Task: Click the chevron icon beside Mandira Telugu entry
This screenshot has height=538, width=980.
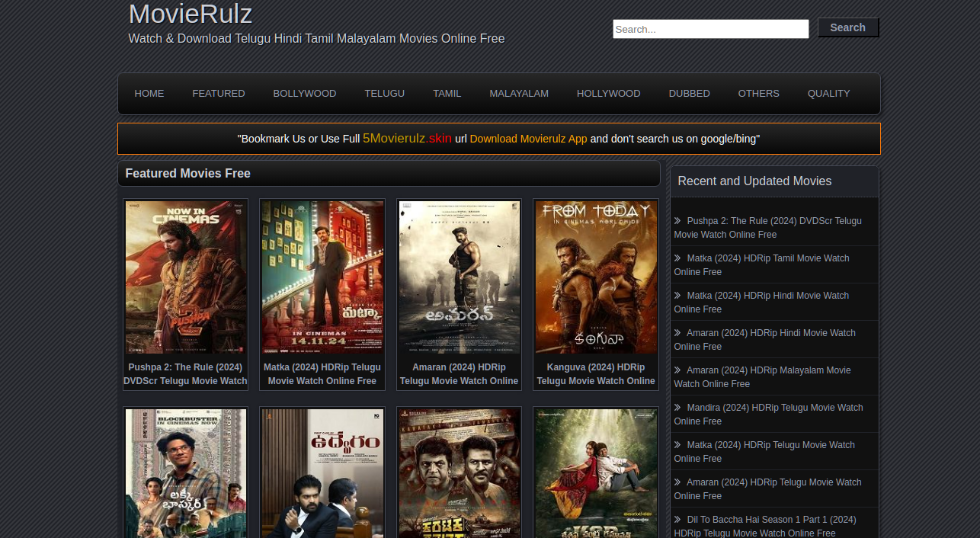Action: click(x=677, y=408)
